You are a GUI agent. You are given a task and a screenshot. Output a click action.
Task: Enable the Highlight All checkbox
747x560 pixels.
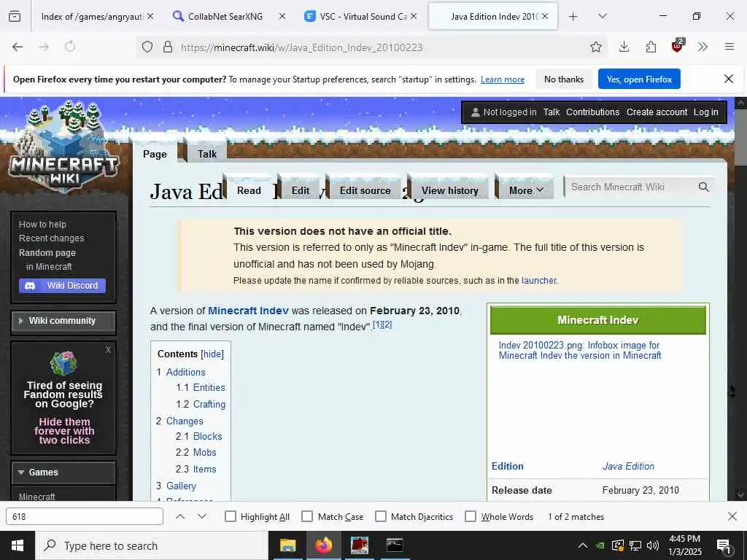pyautogui.click(x=230, y=516)
